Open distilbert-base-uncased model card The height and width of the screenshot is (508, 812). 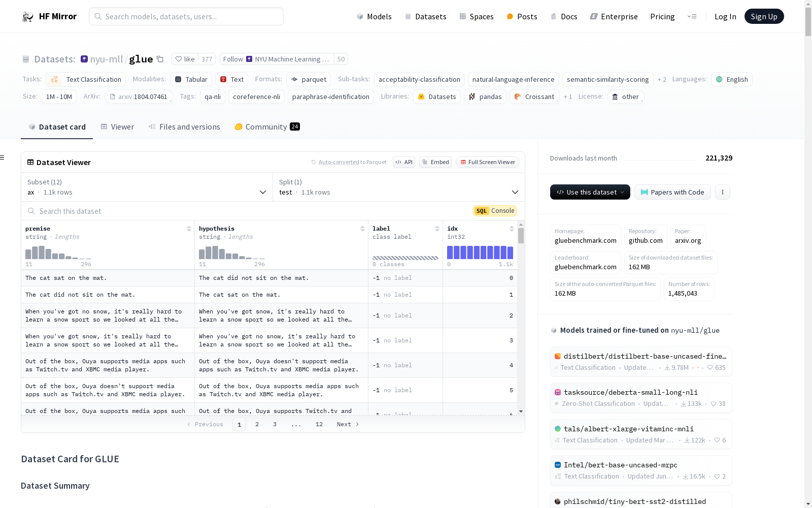[x=641, y=361]
